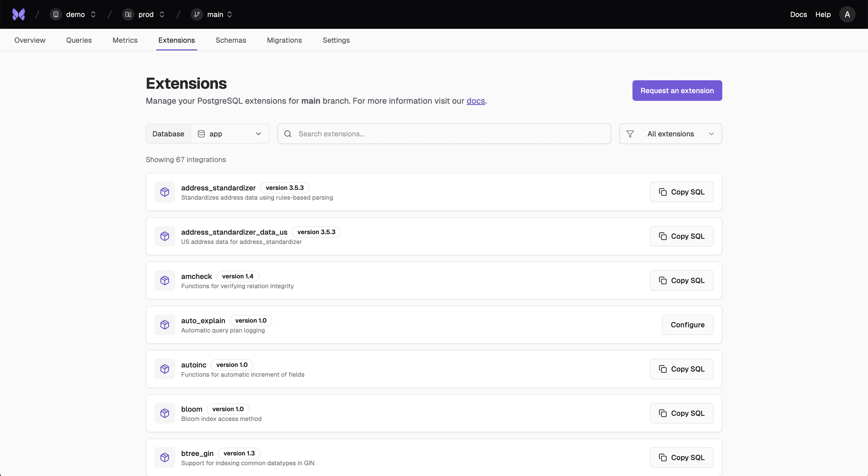Viewport: 868px width, 476px height.
Task: Click the amcheck extension package icon
Action: tap(165, 280)
